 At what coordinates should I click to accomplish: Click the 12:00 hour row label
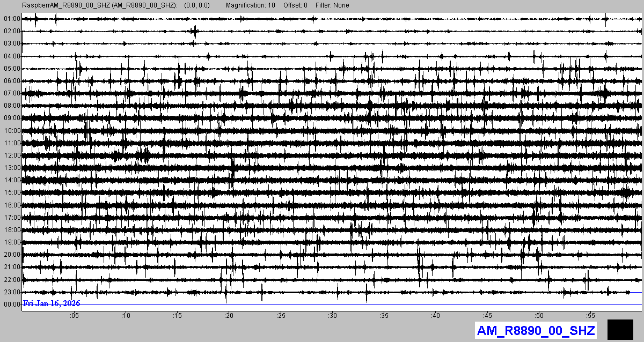click(x=11, y=155)
